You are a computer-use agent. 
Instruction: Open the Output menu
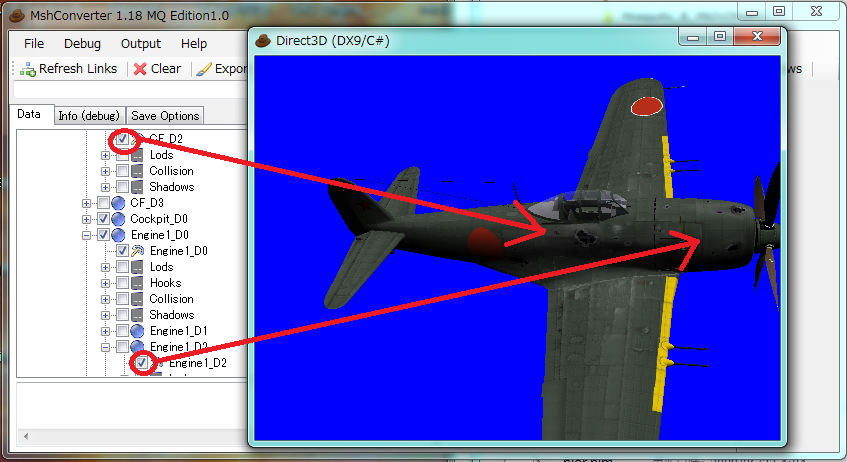click(140, 44)
